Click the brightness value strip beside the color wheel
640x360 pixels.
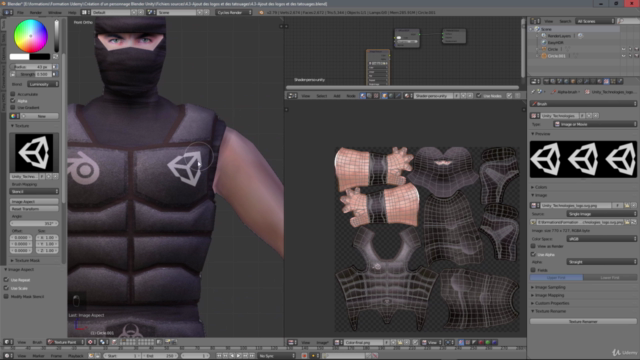(56, 36)
